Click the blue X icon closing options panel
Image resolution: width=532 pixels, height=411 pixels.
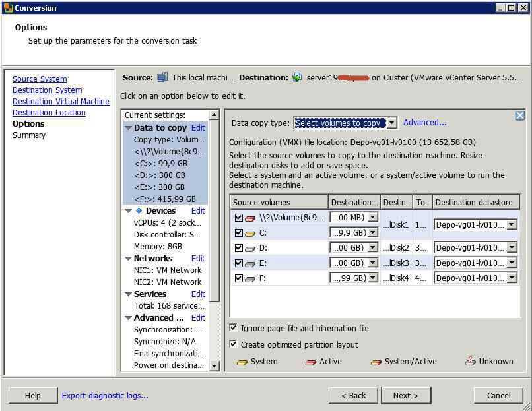[519, 116]
